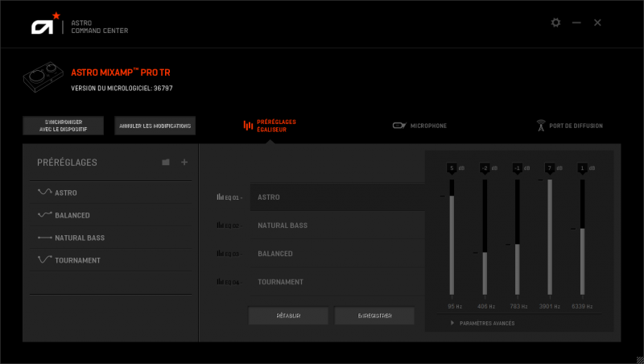Viewport: 644px width, 364px height.
Task: Select EQ 02 slot NATURAL BASS row
Action: (337, 225)
